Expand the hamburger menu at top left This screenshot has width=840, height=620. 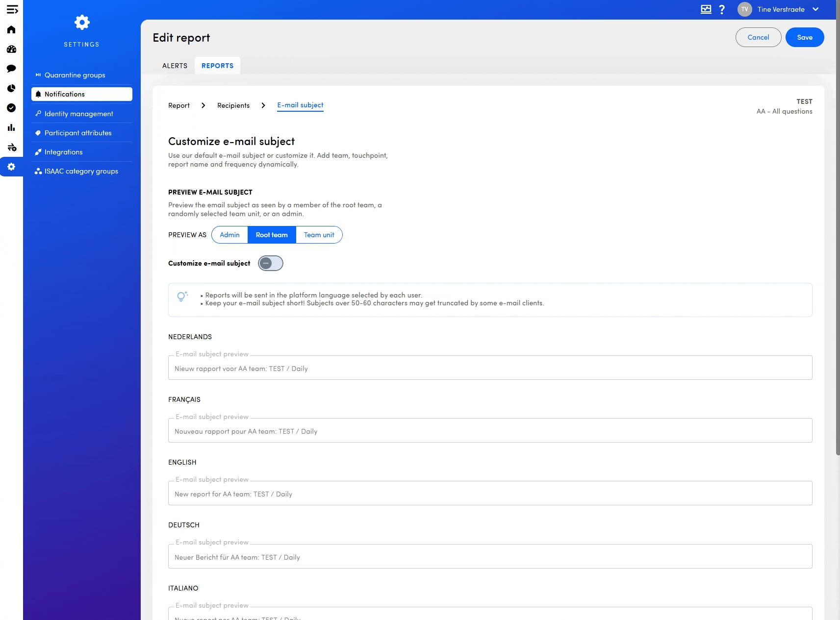coord(12,9)
